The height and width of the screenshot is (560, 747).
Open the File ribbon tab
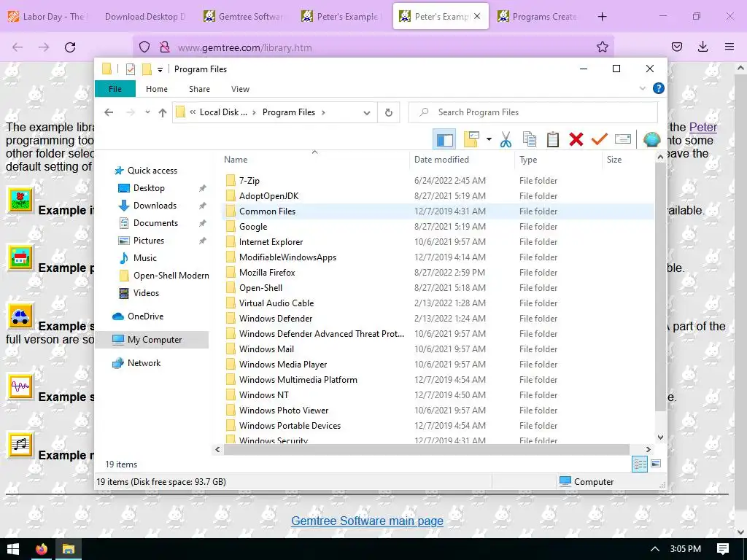coord(115,89)
